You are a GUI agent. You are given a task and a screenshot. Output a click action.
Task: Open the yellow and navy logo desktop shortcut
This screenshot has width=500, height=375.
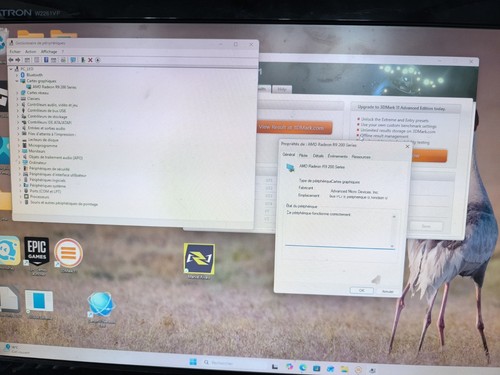(x=199, y=259)
